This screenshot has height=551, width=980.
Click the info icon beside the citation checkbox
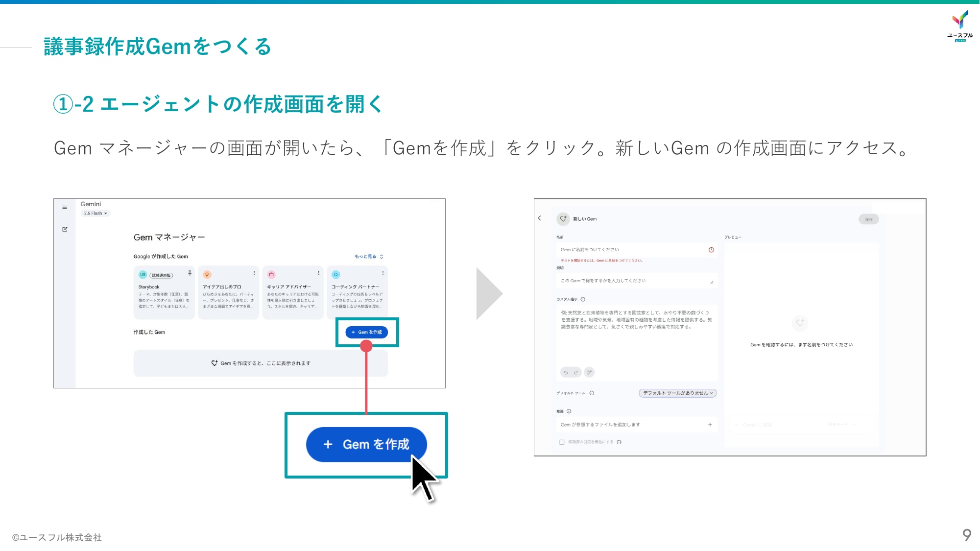(619, 442)
